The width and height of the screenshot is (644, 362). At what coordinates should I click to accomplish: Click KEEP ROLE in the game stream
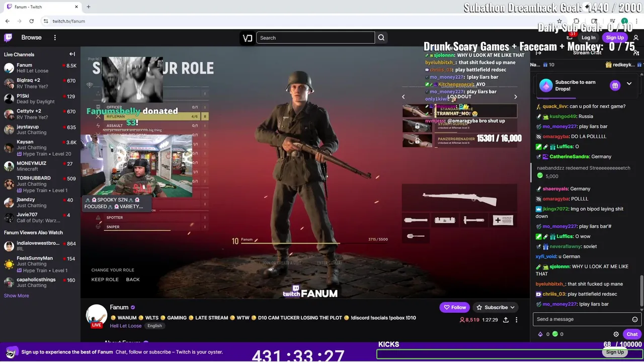click(x=105, y=280)
